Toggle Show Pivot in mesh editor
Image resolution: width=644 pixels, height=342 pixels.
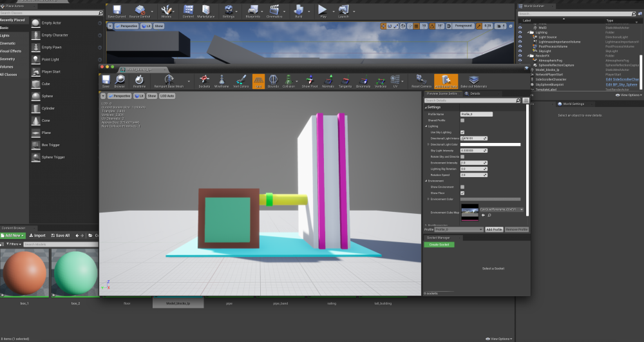(310, 81)
